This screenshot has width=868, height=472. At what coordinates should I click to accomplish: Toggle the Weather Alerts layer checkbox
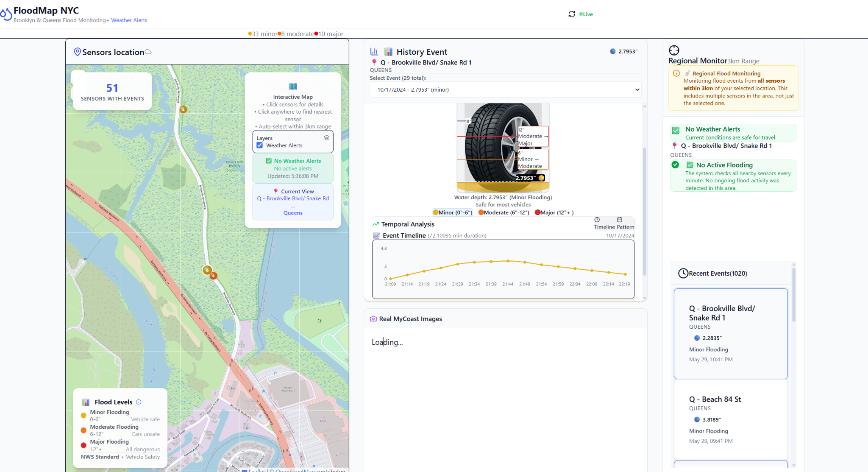pyautogui.click(x=260, y=145)
